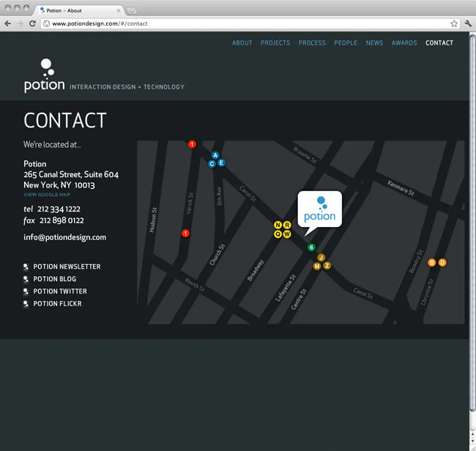Click the blue C subway marker
This screenshot has height=451, width=476.
[212, 164]
